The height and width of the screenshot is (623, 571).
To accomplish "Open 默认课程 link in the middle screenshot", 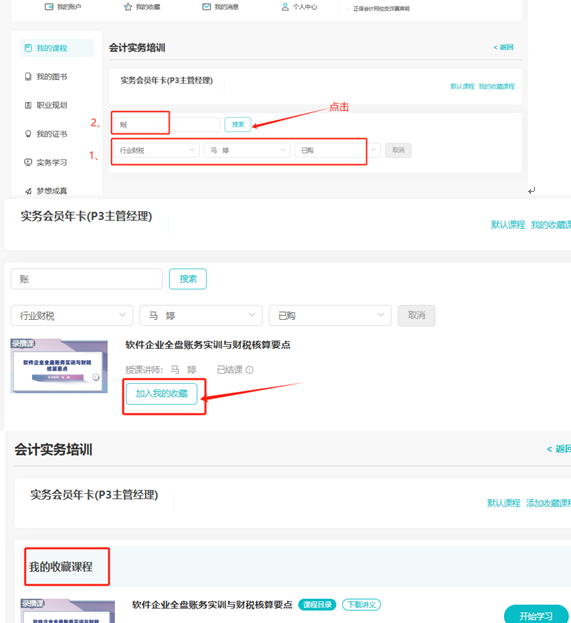I will point(508,224).
